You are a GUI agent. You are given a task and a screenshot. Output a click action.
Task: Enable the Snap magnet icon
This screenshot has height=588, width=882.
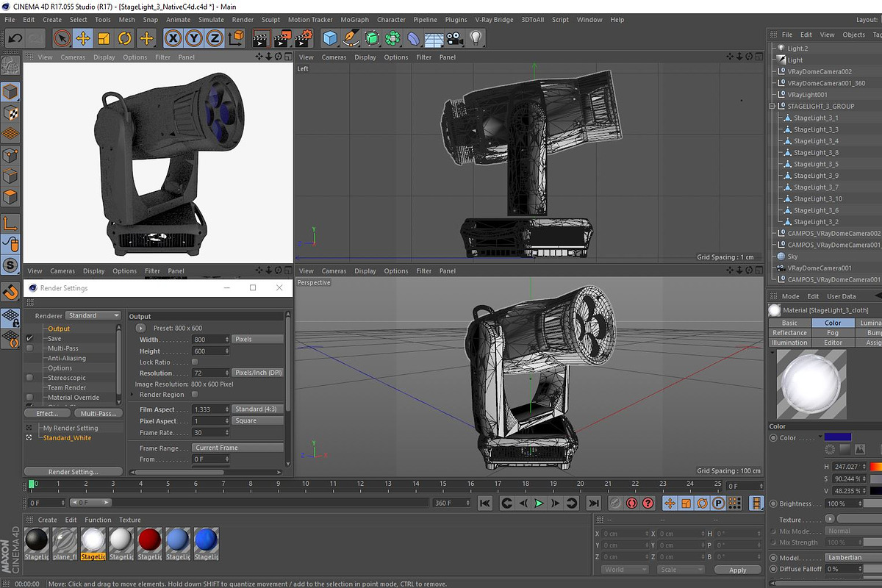point(10,292)
